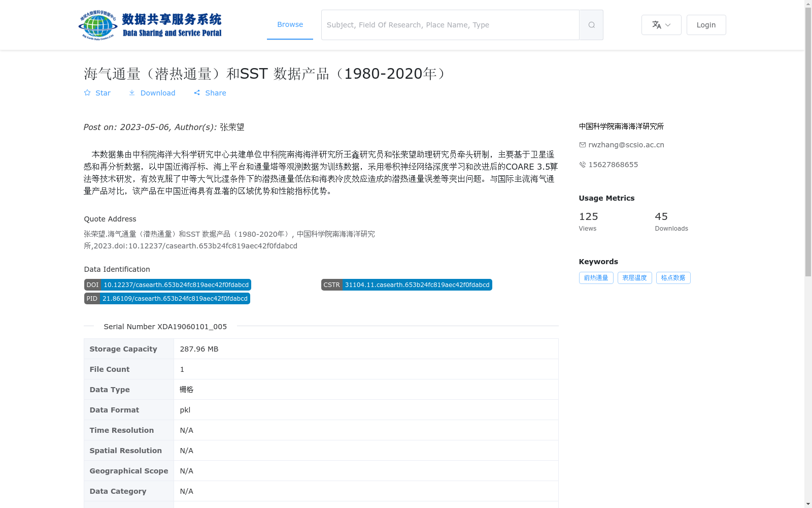
Task: Click the page vertical scrollbar thumb
Action: coord(808,142)
